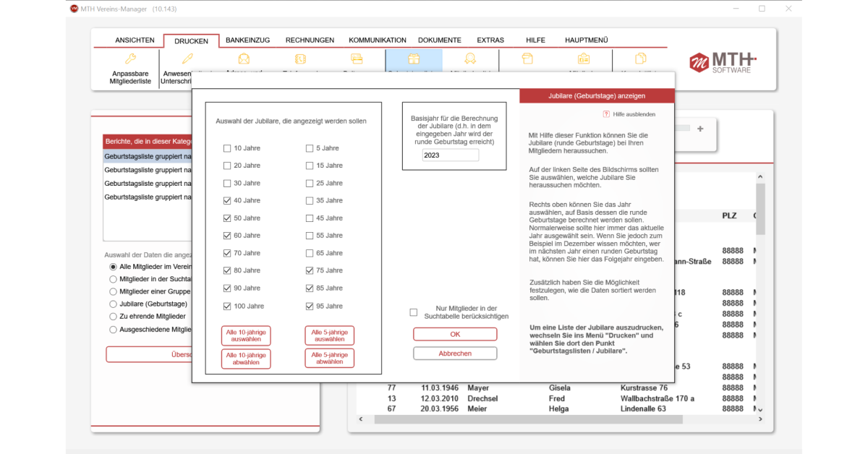
Task: Click the highlighted gift box birthday list icon
Action: pos(414,59)
